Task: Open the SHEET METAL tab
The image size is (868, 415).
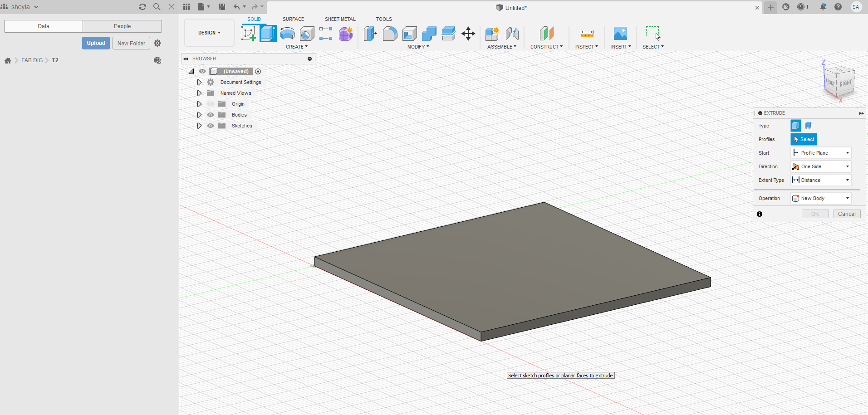Action: (340, 19)
